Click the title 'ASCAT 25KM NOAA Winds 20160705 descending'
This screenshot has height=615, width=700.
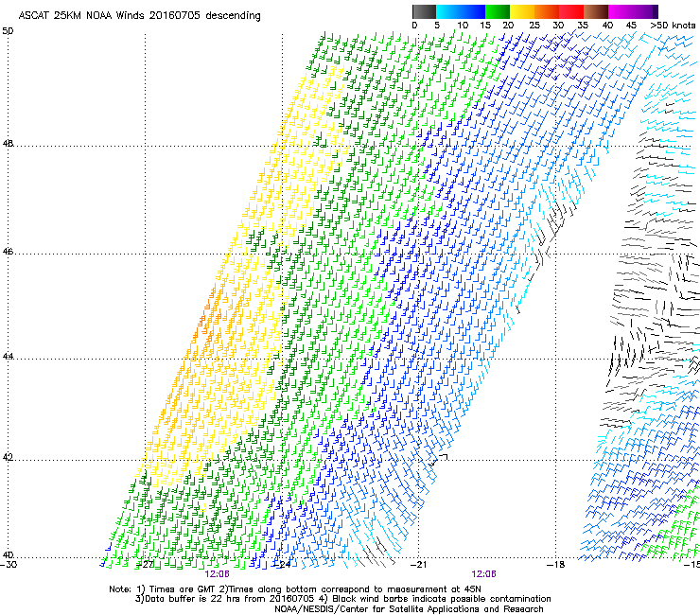tap(140, 16)
